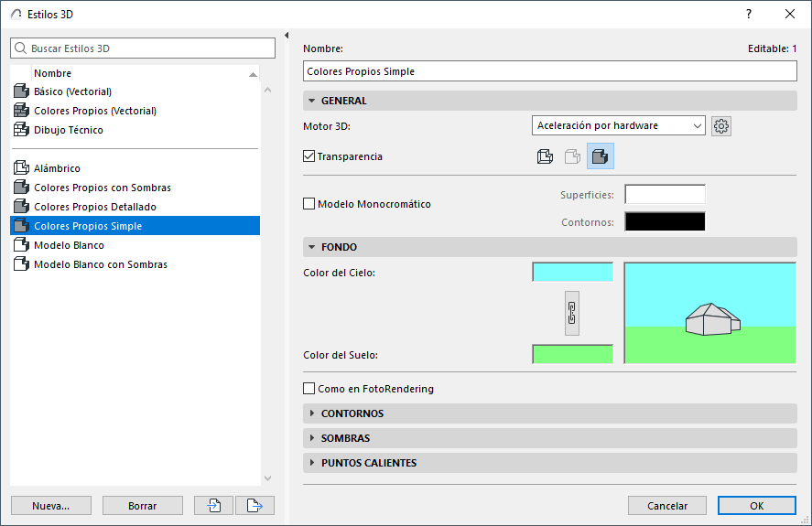
Task: Select hidden line display mode icon
Action: pyautogui.click(x=572, y=156)
